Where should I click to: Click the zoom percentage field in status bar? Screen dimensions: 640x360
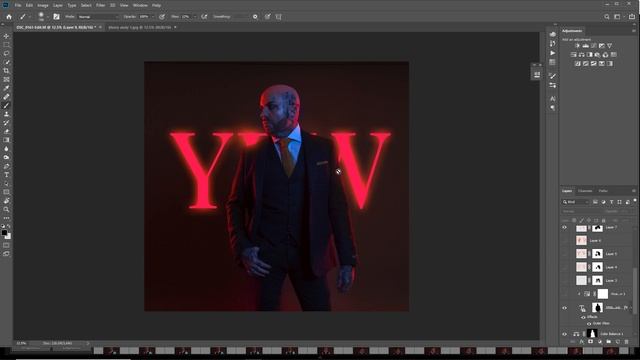[21, 344]
